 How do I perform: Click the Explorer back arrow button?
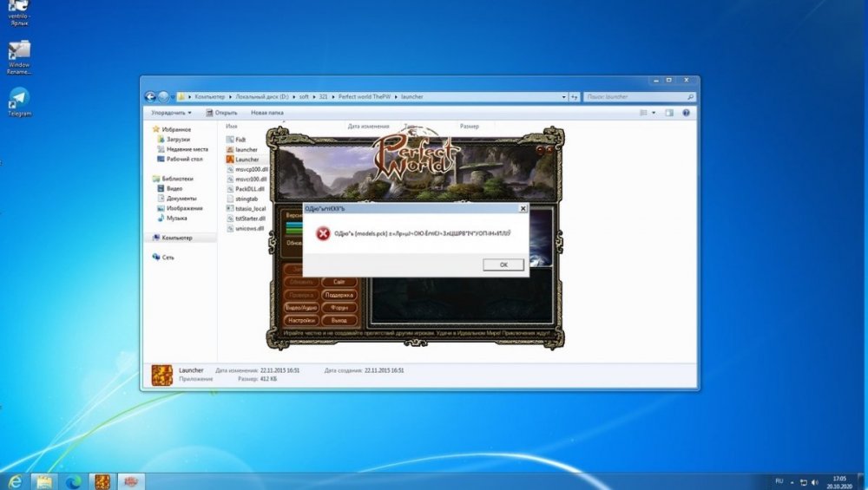pyautogui.click(x=150, y=96)
